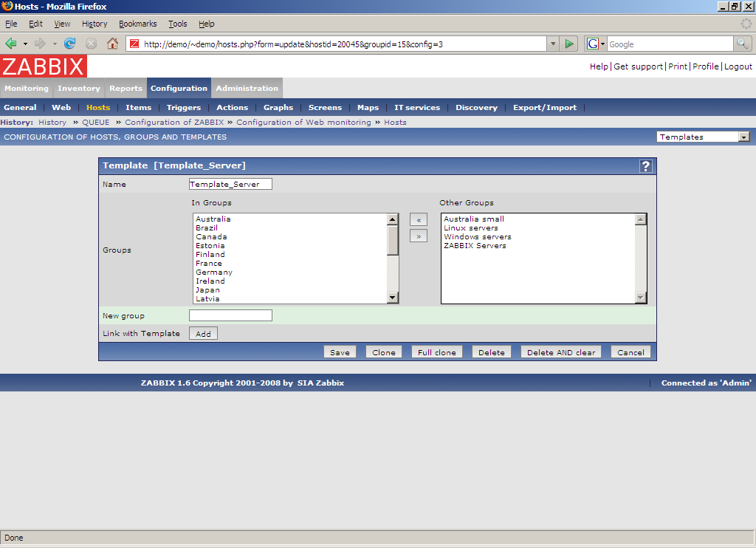Open the Actions submenu link

point(233,108)
